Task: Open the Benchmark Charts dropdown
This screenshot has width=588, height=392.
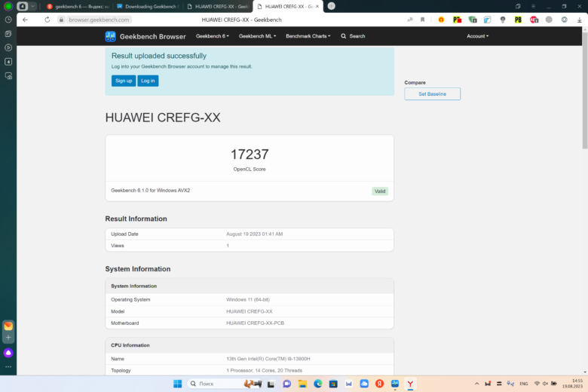Action: pos(308,36)
